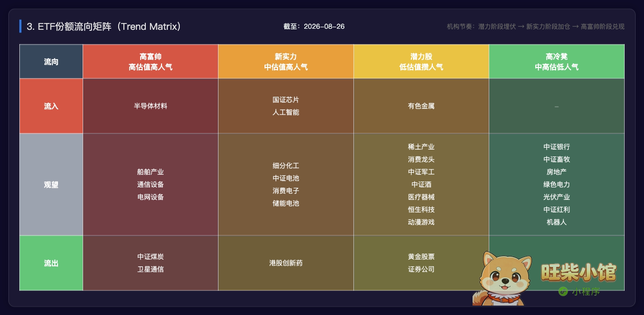
Task: Click the blue bar beside the title
Action: coord(20,26)
